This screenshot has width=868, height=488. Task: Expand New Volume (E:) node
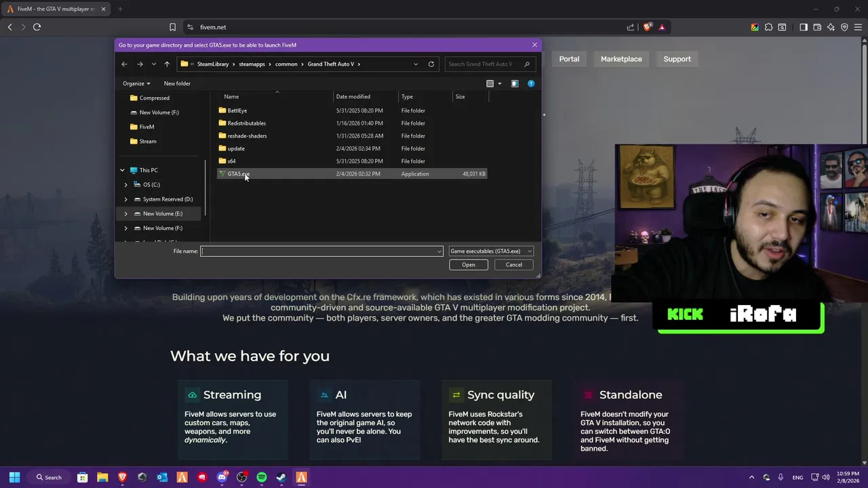tap(125, 213)
